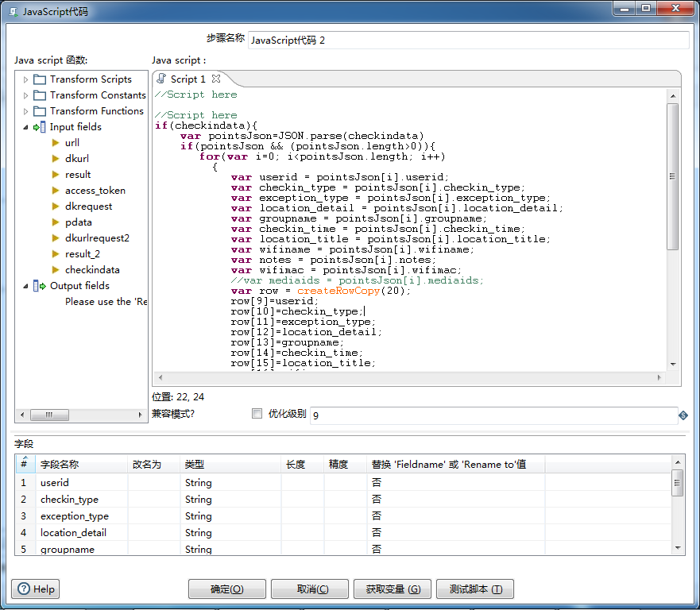Click row number 4 in fields table
Screen dimensions: 700x610
25,533
